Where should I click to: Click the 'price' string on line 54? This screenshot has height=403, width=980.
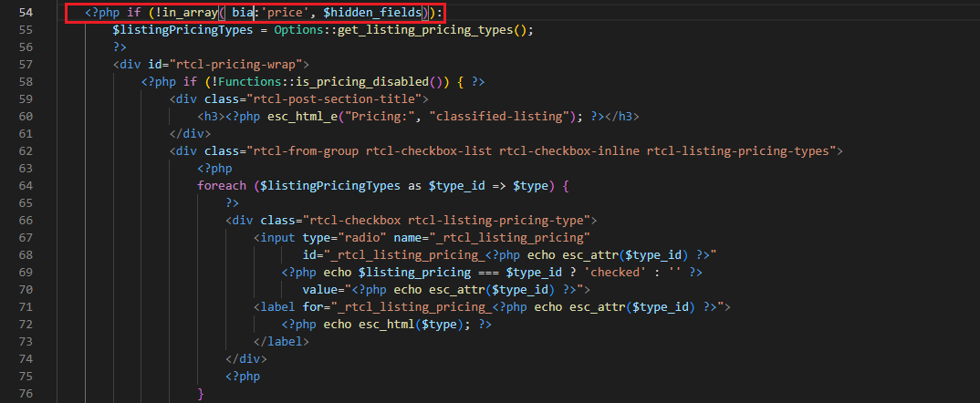[x=287, y=13]
